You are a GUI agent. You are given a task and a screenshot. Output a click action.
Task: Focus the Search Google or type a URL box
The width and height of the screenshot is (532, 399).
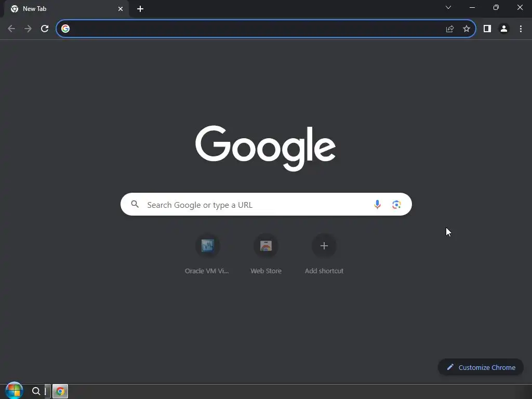(266, 204)
